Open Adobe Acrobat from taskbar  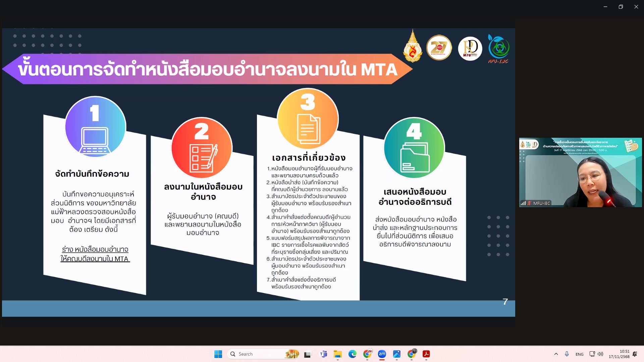(426, 354)
